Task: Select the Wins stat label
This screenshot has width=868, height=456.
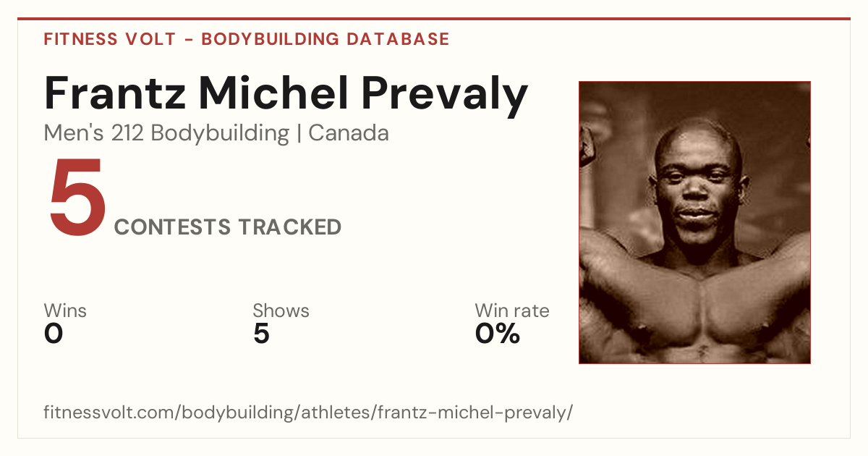Action: click(x=65, y=311)
